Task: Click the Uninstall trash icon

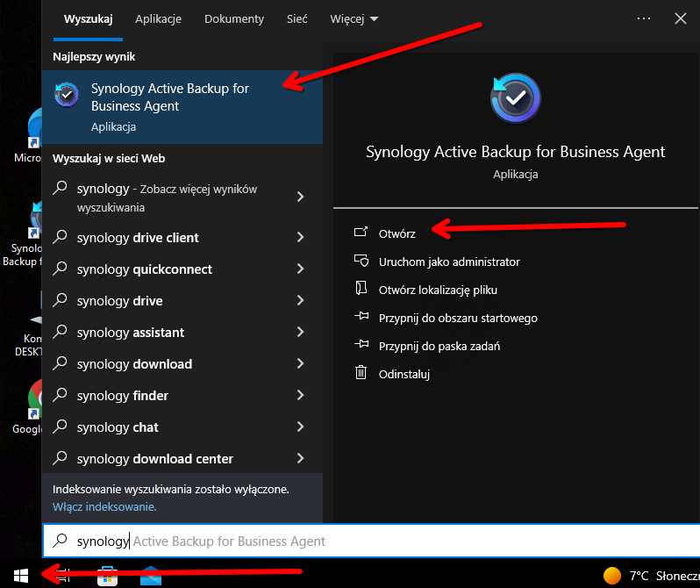Action: (x=360, y=373)
